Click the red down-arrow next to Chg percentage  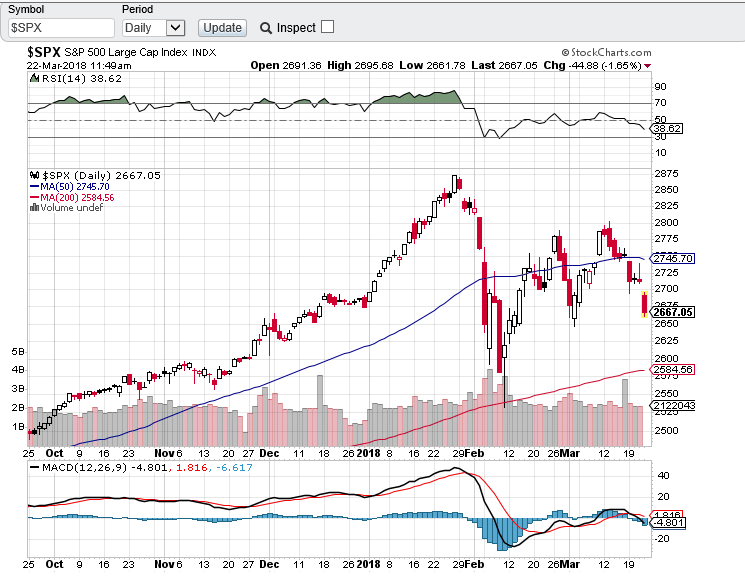click(648, 66)
